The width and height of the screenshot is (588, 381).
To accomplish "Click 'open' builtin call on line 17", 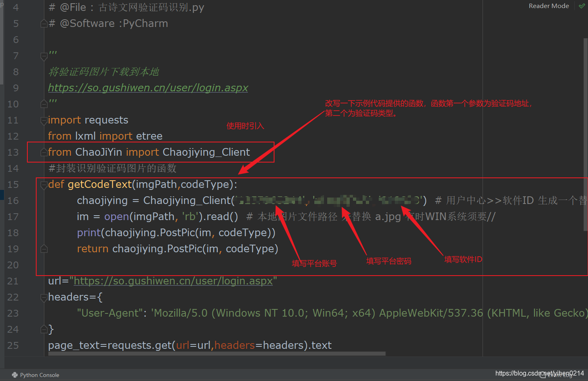I will tap(116, 216).
